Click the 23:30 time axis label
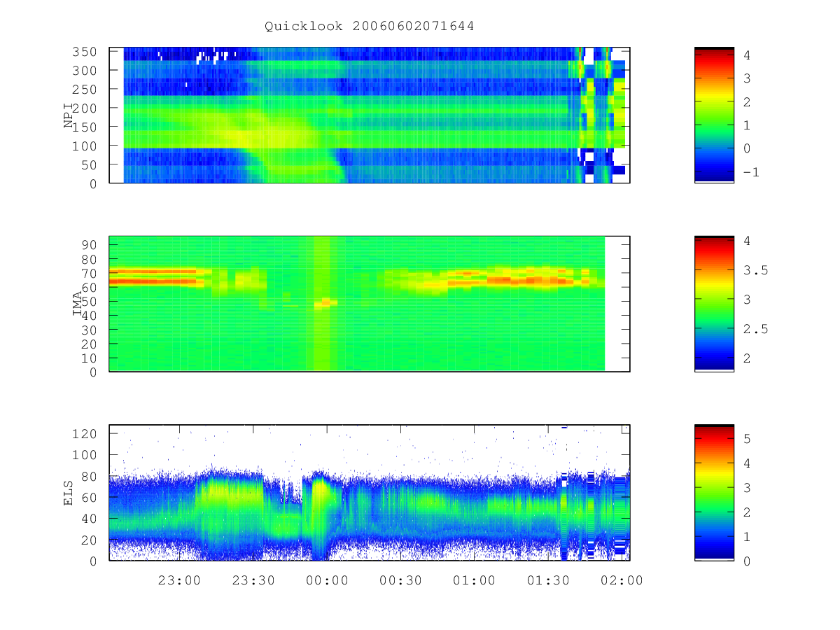Image resolution: width=840 pixels, height=630 pixels. pyautogui.click(x=254, y=580)
